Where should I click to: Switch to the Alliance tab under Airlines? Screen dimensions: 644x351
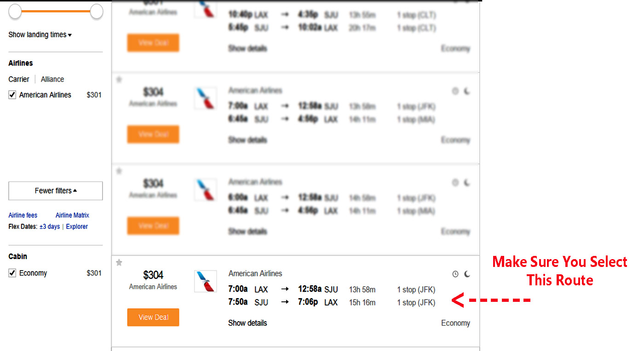click(x=52, y=79)
